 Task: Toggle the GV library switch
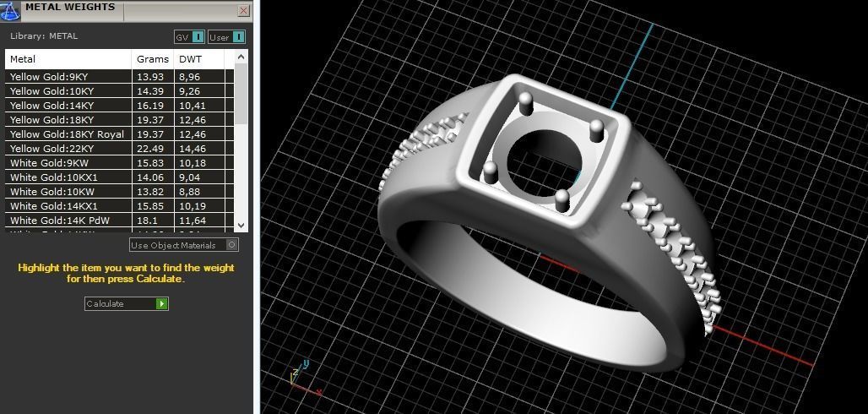pos(189,37)
